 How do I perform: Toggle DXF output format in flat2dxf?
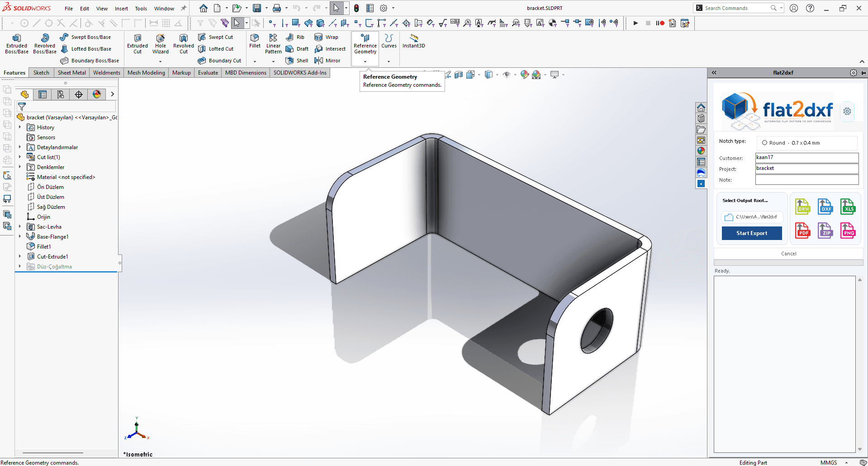click(x=825, y=207)
